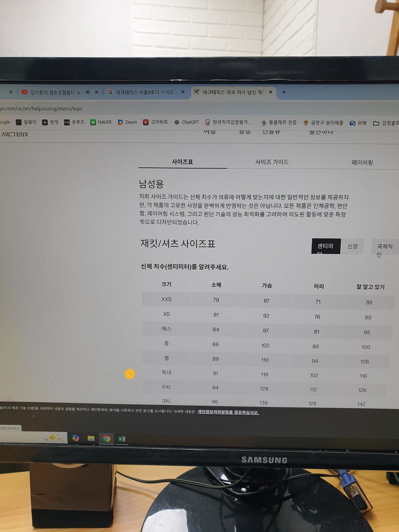
Task: Click the 잘 알고 있기 column header
Action: point(370,287)
